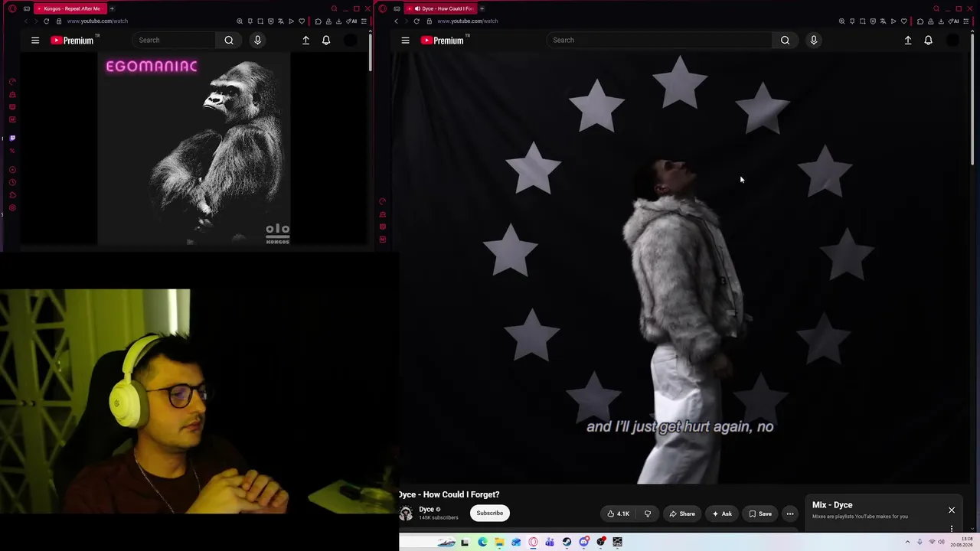Open YouTube guide menu in Dyce window

[x=405, y=40]
